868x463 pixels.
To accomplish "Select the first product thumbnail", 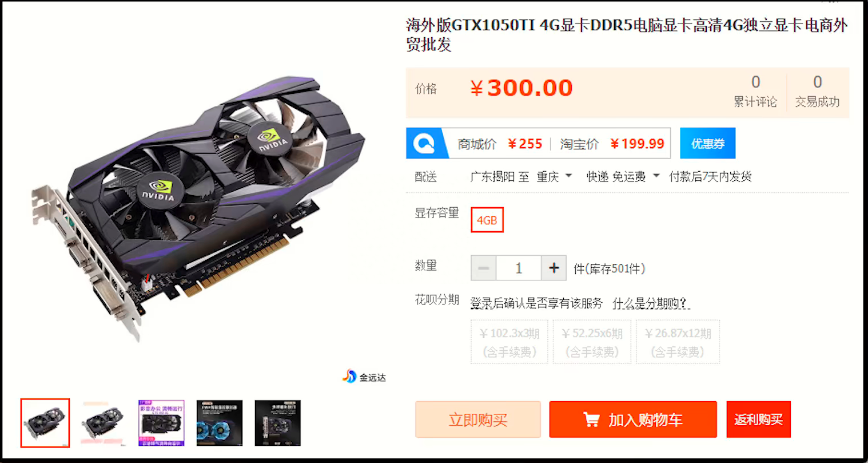I will click(x=45, y=423).
